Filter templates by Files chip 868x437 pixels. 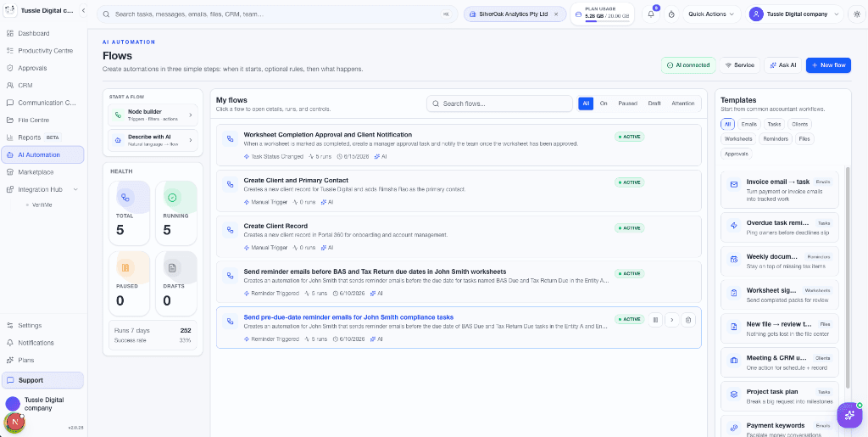coord(804,139)
